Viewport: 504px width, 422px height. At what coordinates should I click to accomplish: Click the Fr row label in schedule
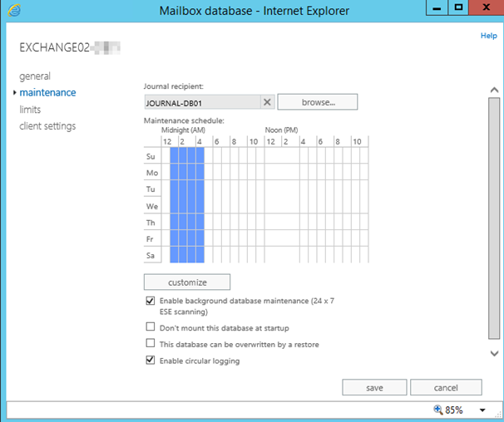point(150,239)
